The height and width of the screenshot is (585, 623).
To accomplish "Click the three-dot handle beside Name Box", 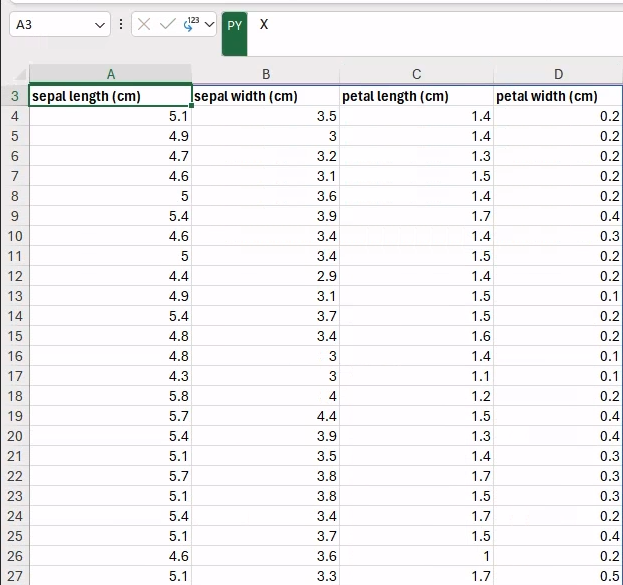I will coord(121,24).
